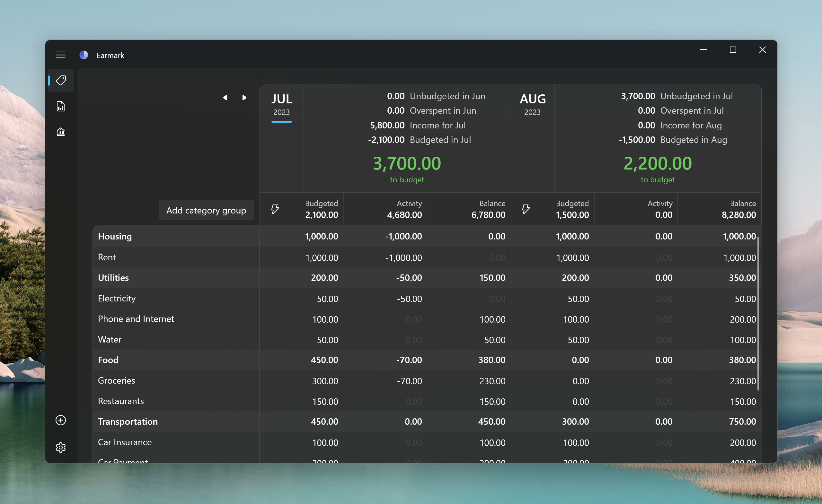Collapse the Food category group row
Viewport: 822px width, 504px height.
tap(108, 360)
